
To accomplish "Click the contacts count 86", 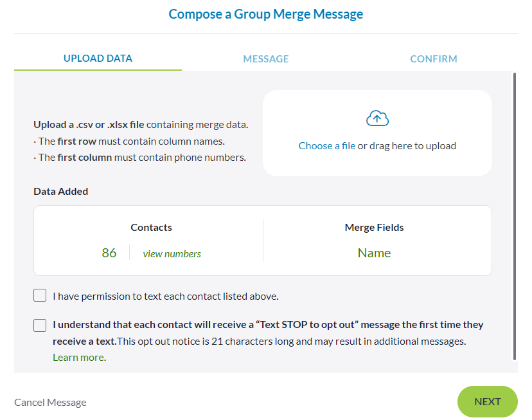I will [x=109, y=253].
